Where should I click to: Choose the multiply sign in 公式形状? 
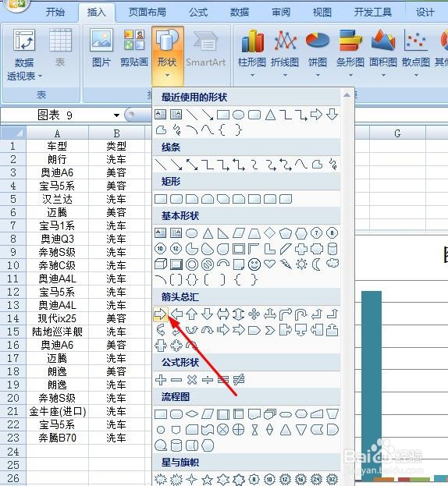[x=192, y=380]
